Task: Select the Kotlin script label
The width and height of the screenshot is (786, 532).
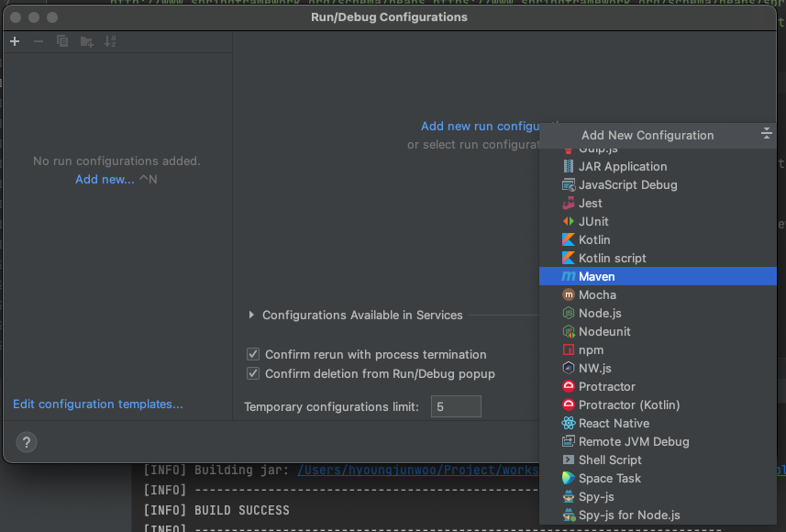Action: point(612,259)
